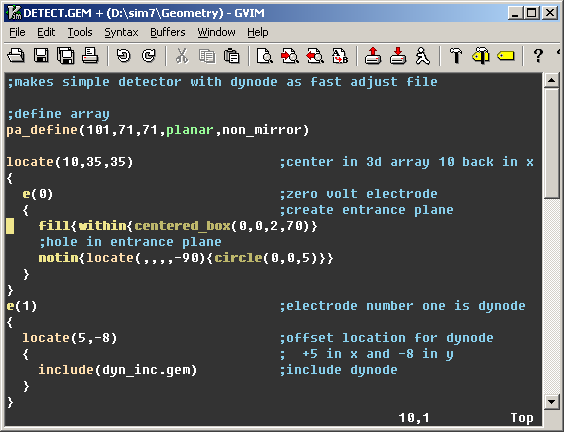Screen dimensions: 564x432
Task: Click the Save All files icon
Action: tap(65, 56)
